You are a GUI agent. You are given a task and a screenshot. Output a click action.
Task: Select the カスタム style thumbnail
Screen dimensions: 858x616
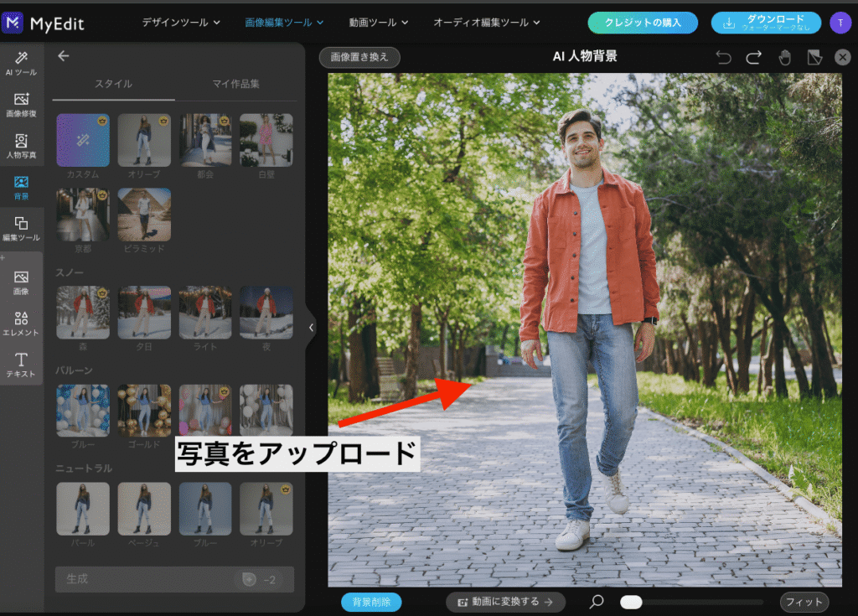coord(83,140)
